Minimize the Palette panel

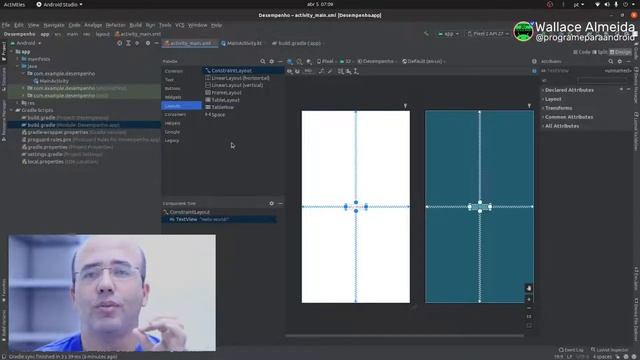(x=280, y=61)
